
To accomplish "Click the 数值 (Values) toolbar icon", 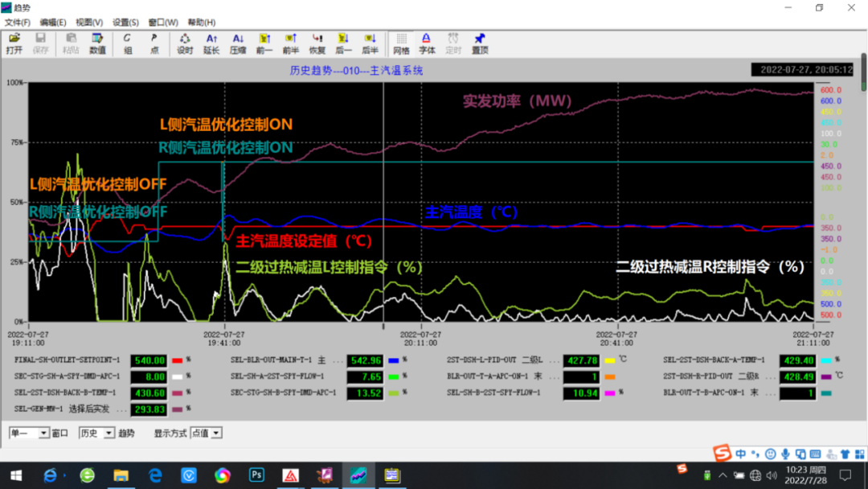I will click(x=97, y=43).
